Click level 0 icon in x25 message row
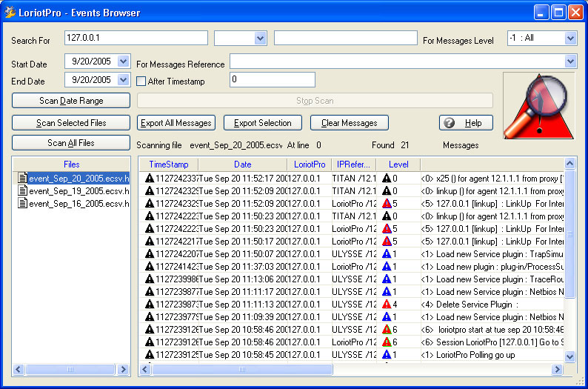Viewport: 588px width, 389px height. 387,178
